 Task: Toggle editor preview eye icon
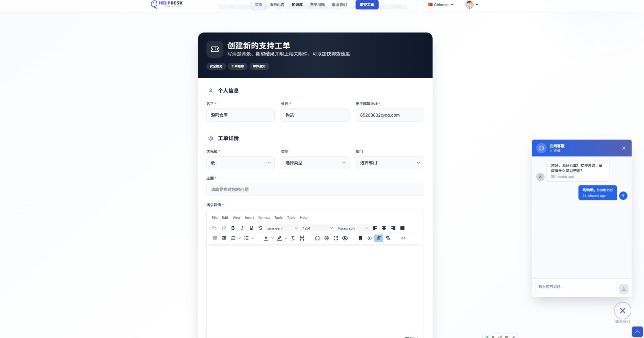[x=345, y=238]
